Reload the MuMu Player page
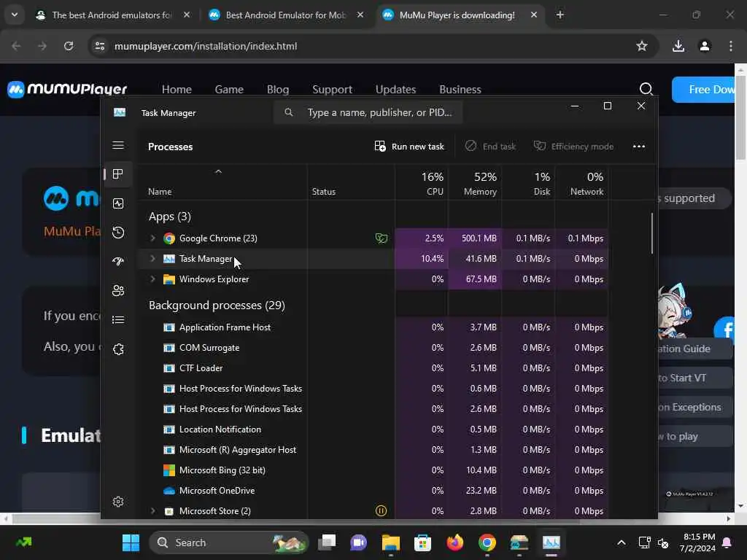This screenshot has width=747, height=560. pos(69,46)
